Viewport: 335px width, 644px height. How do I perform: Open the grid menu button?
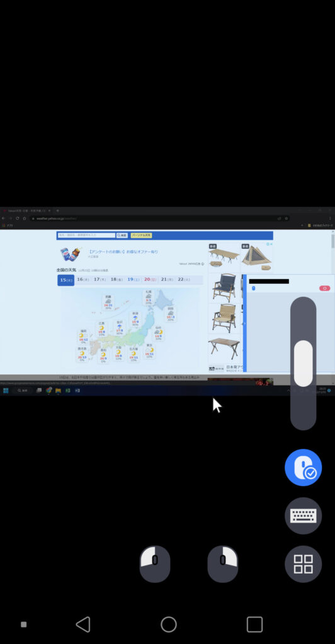304,564
